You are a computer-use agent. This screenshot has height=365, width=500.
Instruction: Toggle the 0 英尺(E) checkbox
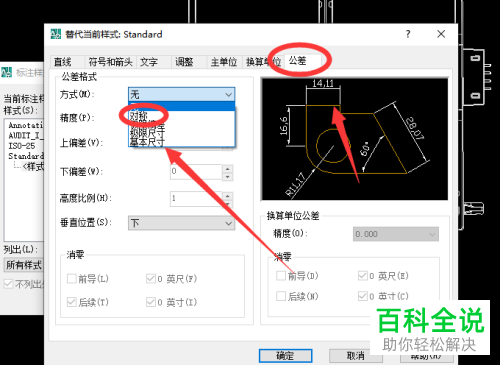[363, 276]
